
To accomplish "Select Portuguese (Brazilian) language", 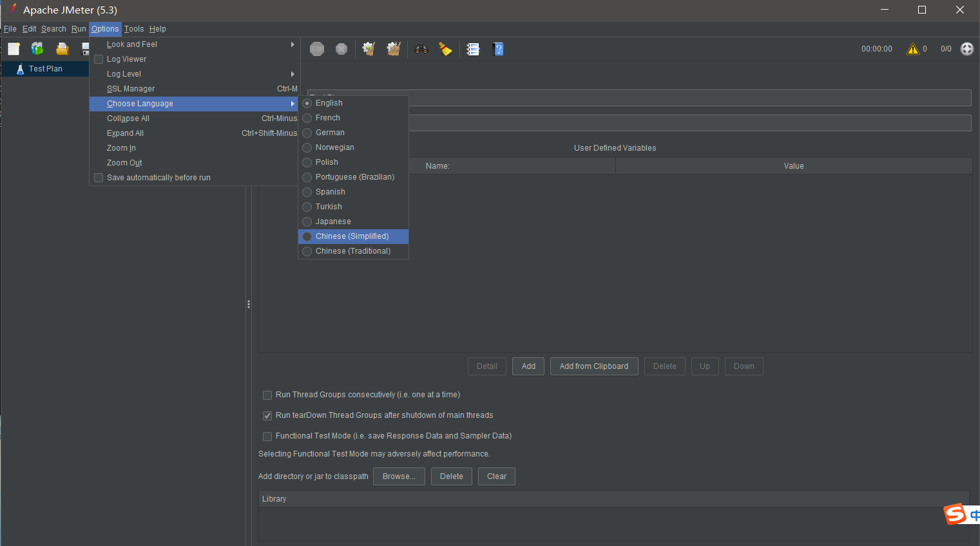I will (353, 177).
